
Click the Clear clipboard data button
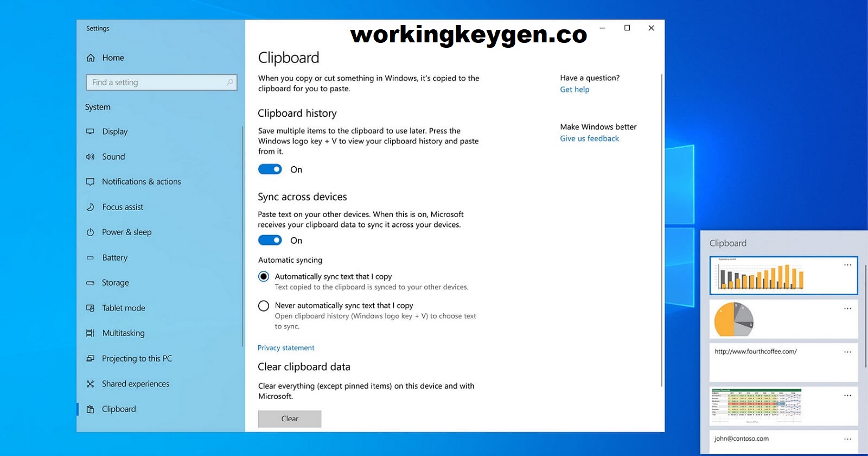point(290,419)
